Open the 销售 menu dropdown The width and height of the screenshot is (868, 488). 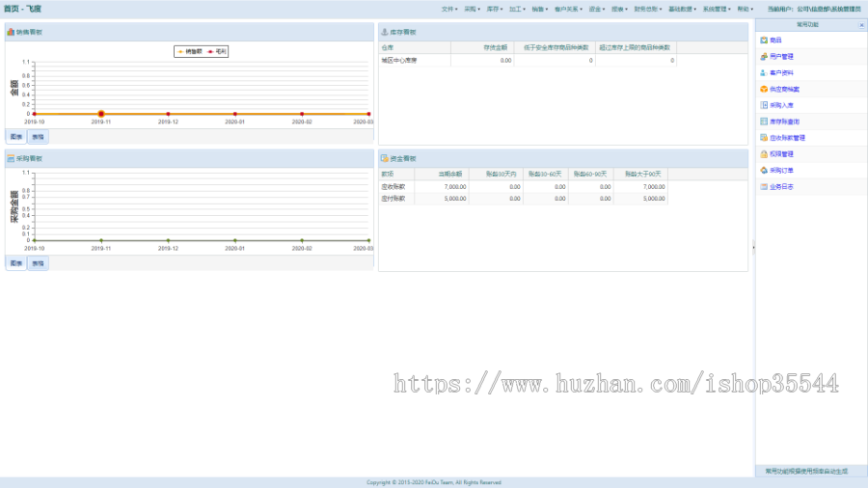540,10
